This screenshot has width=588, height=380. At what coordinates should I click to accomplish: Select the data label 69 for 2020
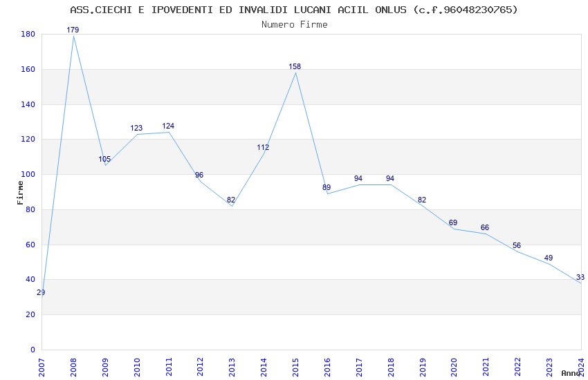click(x=453, y=222)
